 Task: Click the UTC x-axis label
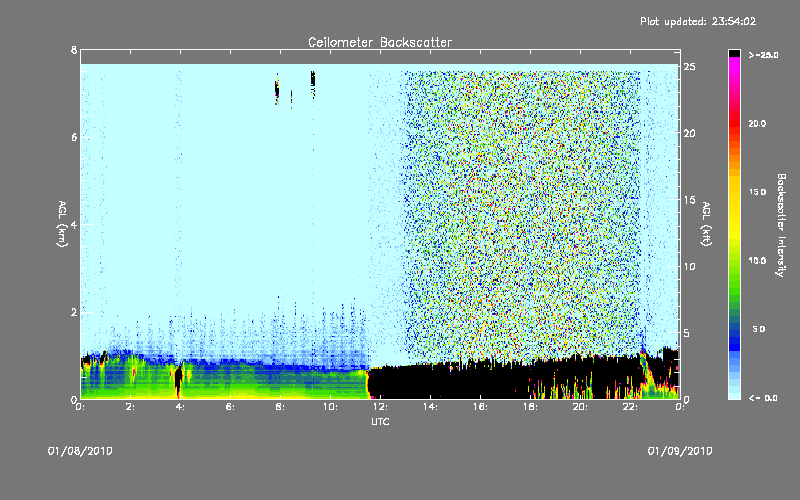pos(380,421)
